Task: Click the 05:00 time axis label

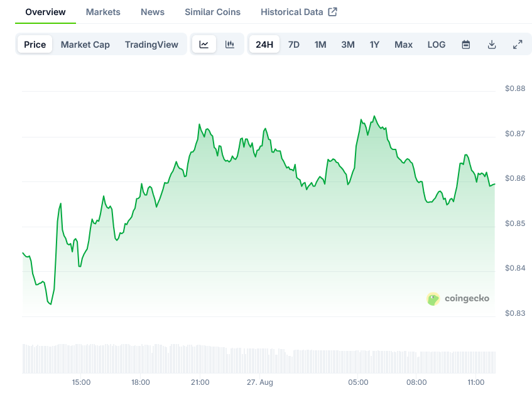Action: 358,382
